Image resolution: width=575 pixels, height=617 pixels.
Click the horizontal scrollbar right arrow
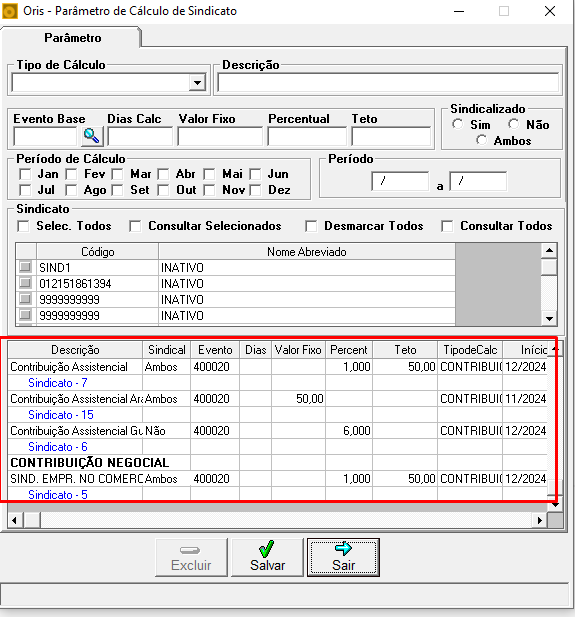click(540, 521)
